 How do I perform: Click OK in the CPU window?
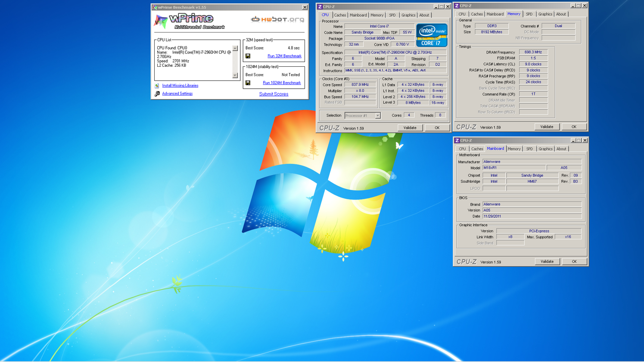pos(437,128)
